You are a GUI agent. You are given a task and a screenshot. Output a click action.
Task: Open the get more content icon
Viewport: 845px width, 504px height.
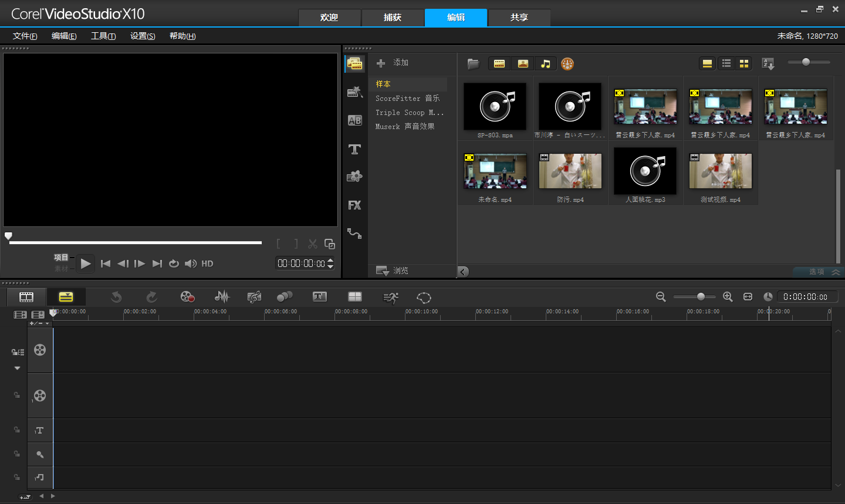pos(567,63)
